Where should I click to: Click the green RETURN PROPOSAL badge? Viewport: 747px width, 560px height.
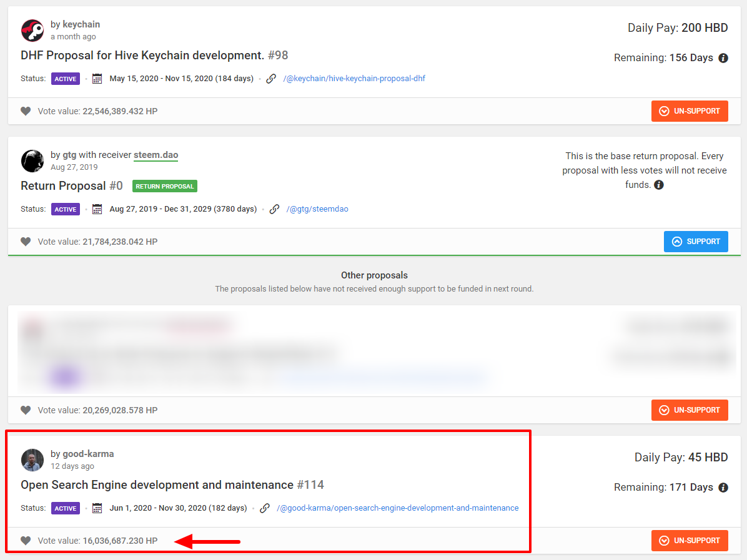pyautogui.click(x=165, y=186)
